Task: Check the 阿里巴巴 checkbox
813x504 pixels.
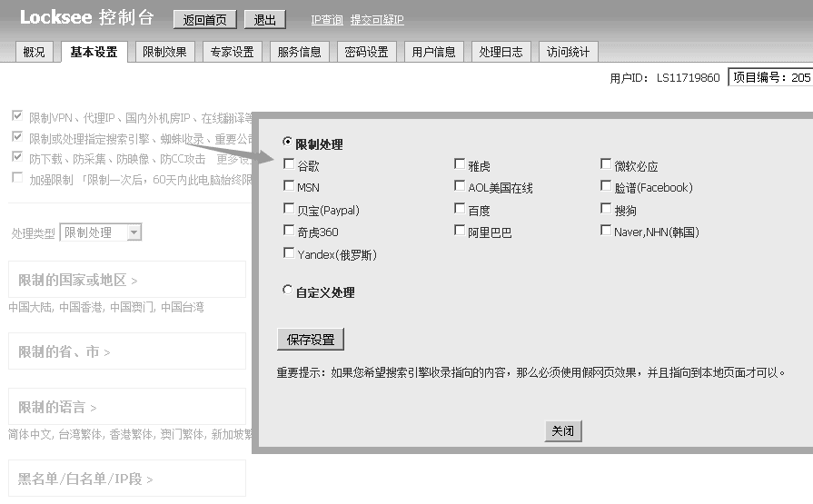Action: point(460,230)
